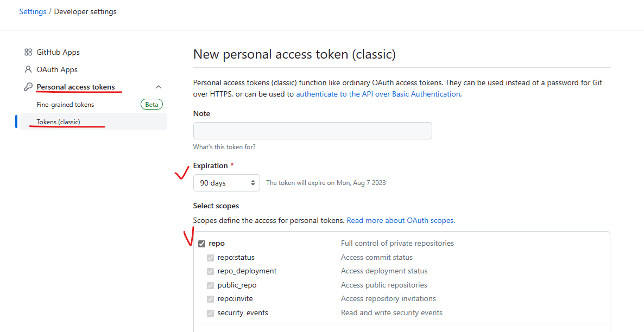Click the Note text input field
Image resolution: width=644 pixels, height=332 pixels.
pyautogui.click(x=313, y=131)
